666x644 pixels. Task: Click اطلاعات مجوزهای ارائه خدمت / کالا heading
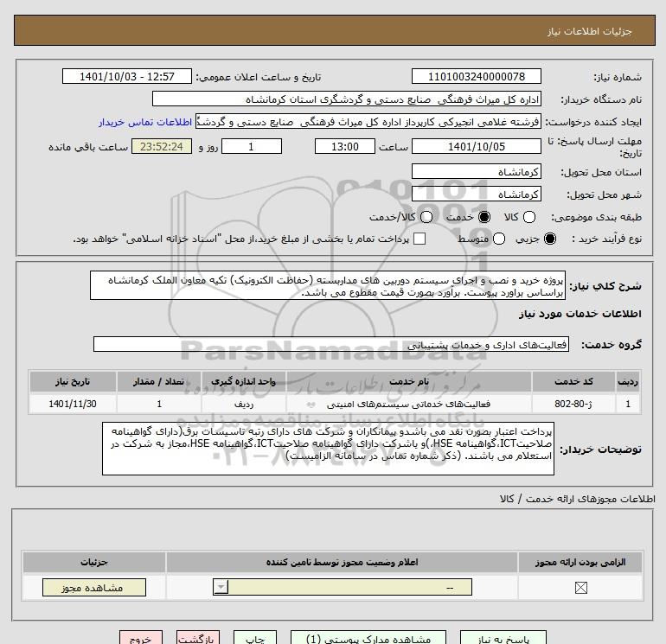tap(577, 499)
